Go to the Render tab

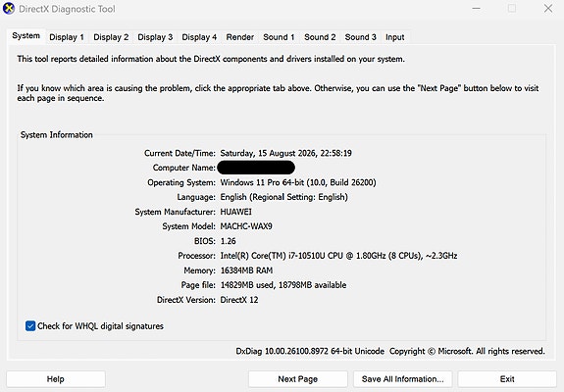point(240,37)
